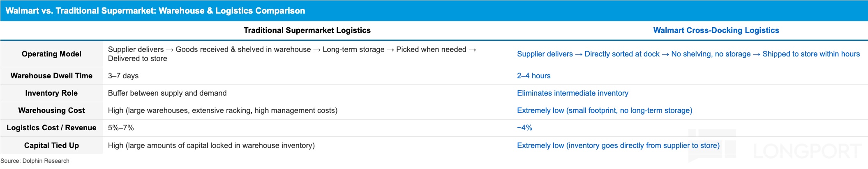Click the Capital Tied Up row label

pos(51,146)
